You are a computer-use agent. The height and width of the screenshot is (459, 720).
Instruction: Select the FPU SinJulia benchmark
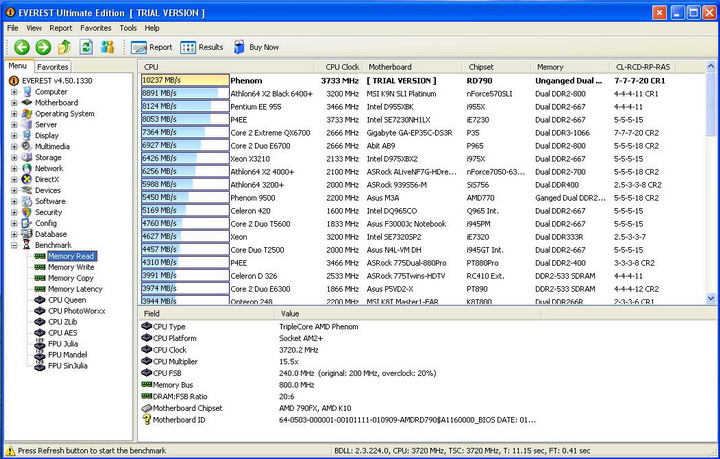[x=68, y=366]
